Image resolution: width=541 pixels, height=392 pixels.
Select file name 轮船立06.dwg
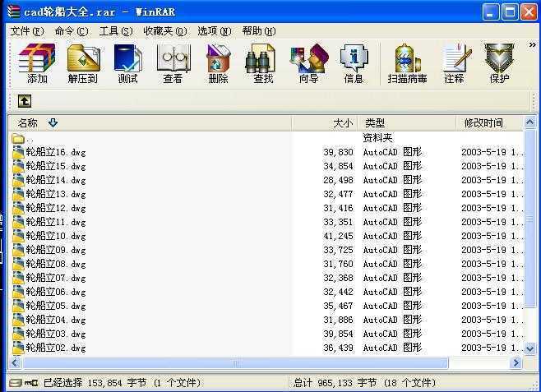tap(56, 292)
